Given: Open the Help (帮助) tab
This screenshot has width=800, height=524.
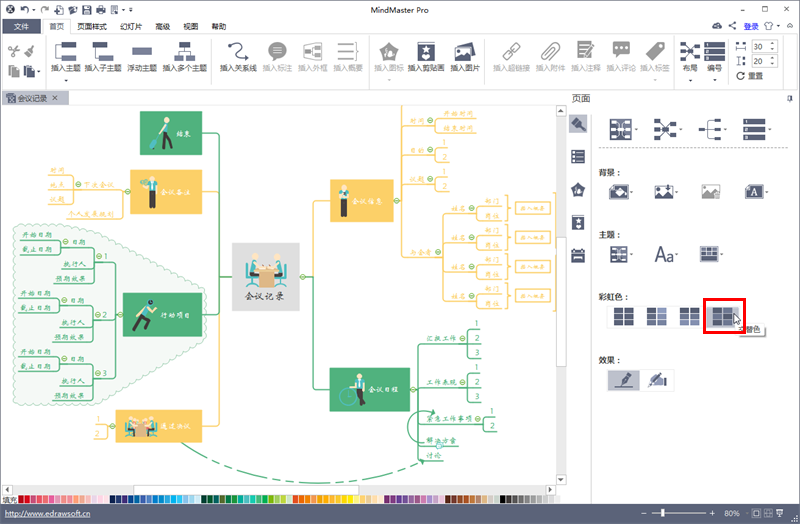Looking at the screenshot, I should click(x=219, y=27).
